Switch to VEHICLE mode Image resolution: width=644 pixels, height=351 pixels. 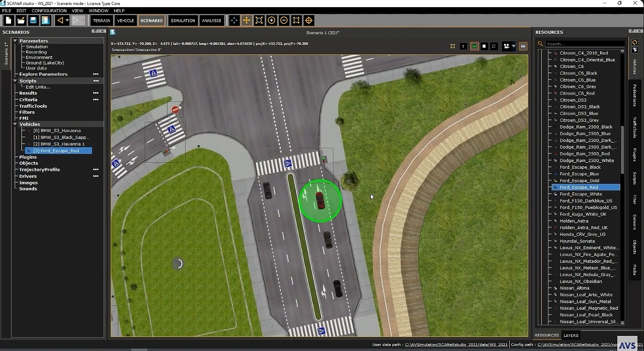[125, 21]
